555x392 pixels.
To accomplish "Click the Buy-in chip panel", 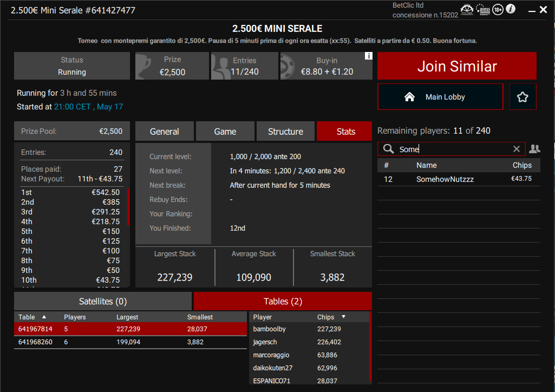I will pos(327,66).
